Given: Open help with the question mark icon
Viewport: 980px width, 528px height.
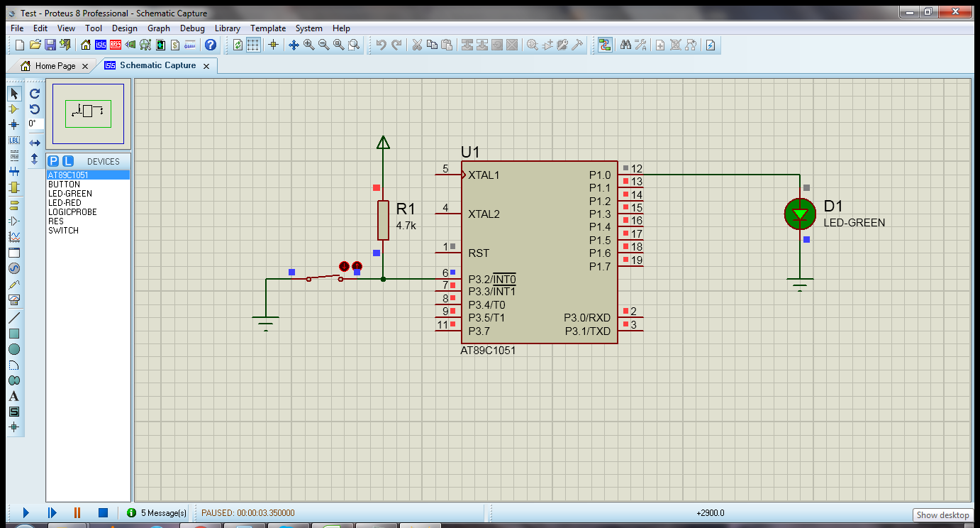Looking at the screenshot, I should (211, 45).
